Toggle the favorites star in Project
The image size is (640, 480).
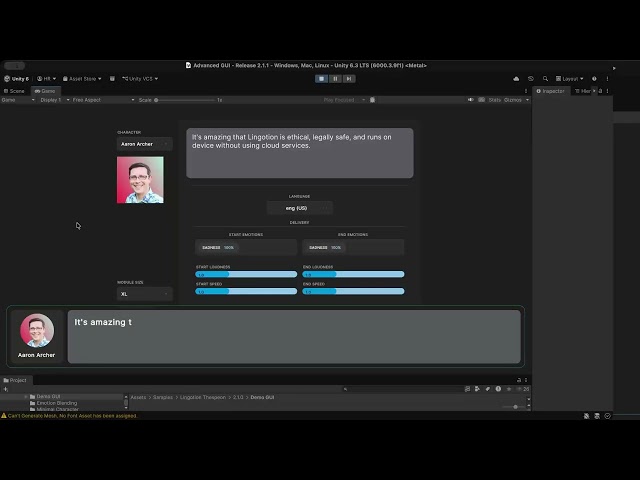pos(509,389)
